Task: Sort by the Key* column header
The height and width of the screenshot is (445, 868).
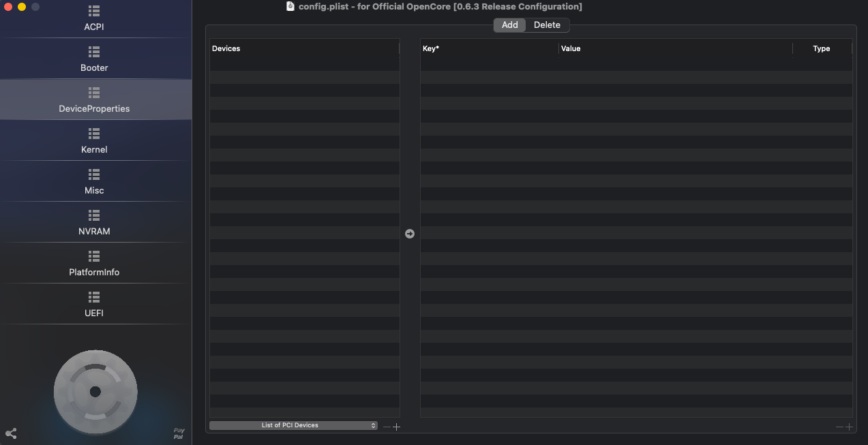Action: [488, 48]
